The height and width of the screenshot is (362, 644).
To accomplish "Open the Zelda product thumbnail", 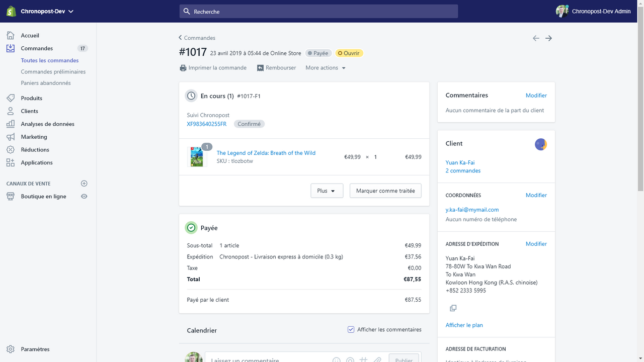I will tap(197, 157).
